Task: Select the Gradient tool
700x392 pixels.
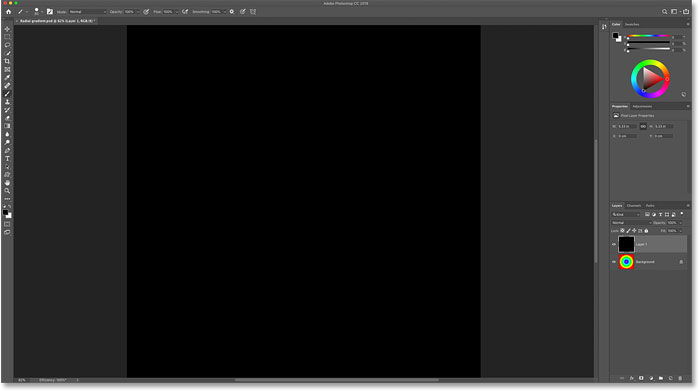Action: [x=7, y=126]
